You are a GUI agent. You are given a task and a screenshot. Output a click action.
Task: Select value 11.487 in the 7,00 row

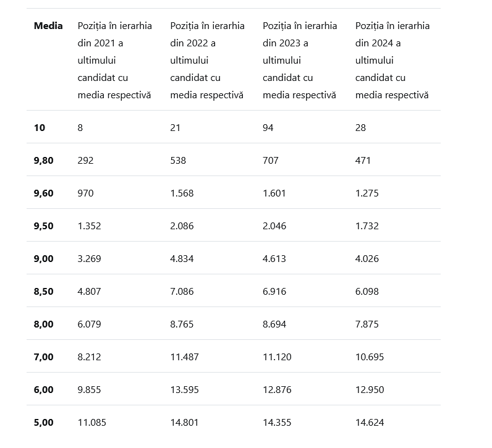[184, 357]
